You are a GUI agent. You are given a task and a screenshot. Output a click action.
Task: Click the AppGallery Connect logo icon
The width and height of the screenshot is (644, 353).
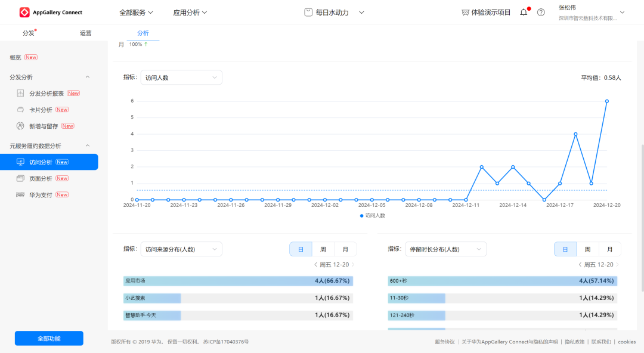pos(24,13)
